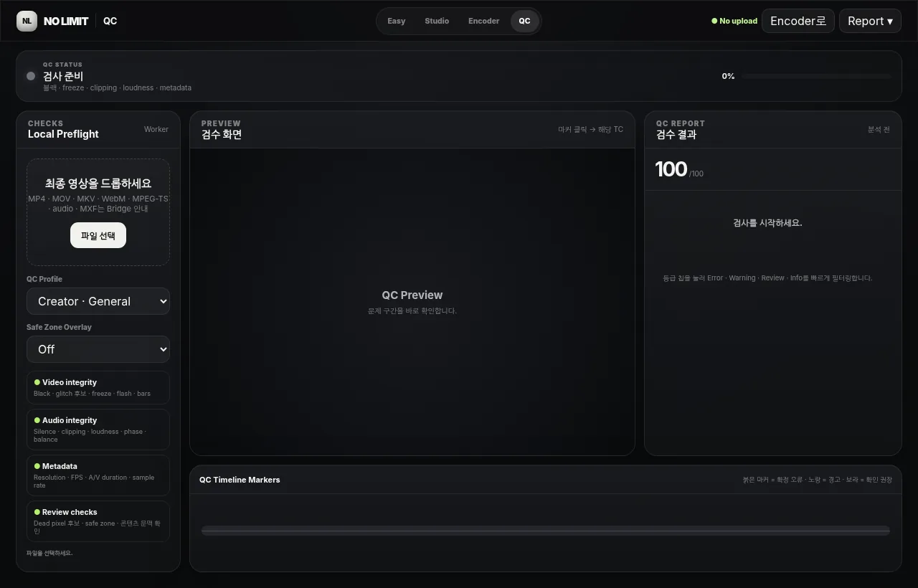918x588 pixels.
Task: Click the QC Preview placeholder text
Action: click(412, 295)
